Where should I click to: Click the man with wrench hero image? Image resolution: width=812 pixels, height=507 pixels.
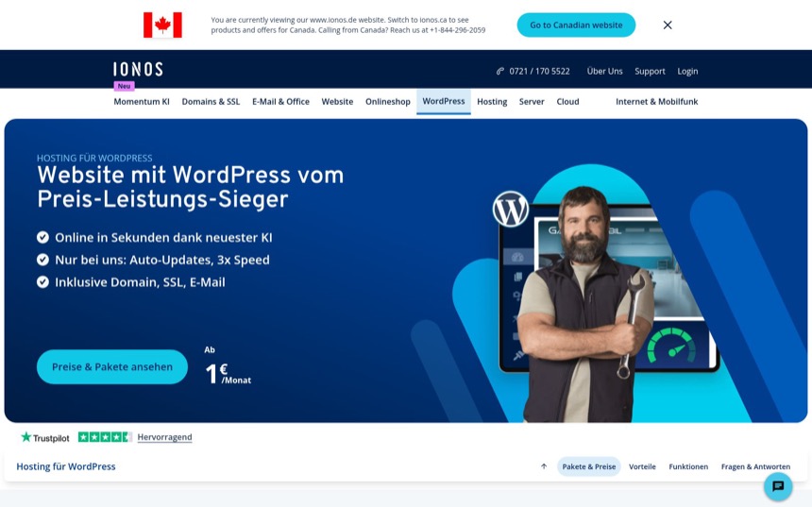(x=585, y=306)
